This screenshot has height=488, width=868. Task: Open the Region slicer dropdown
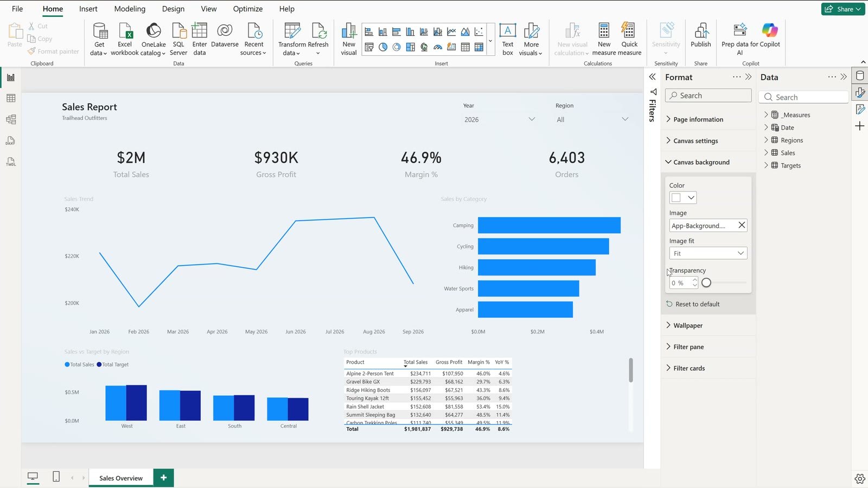coord(625,119)
